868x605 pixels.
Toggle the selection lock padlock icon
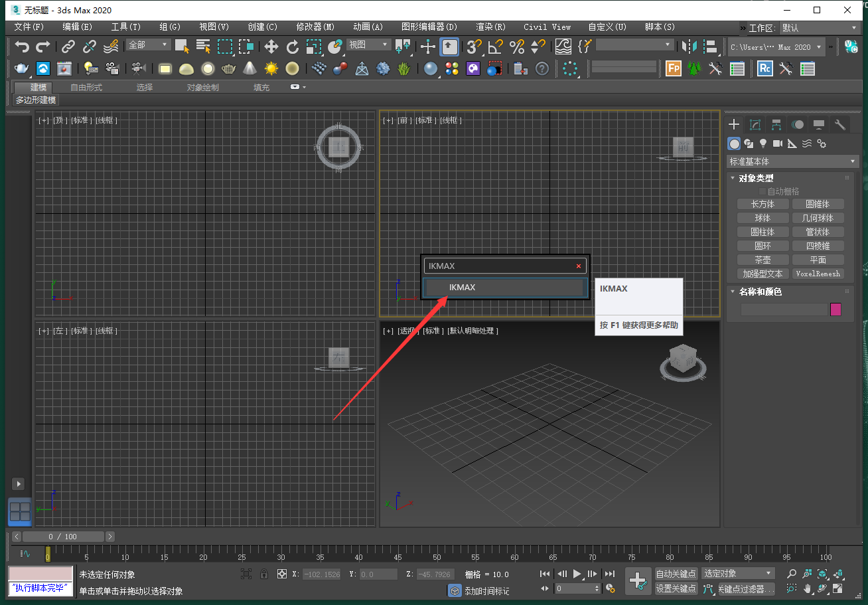(264, 574)
